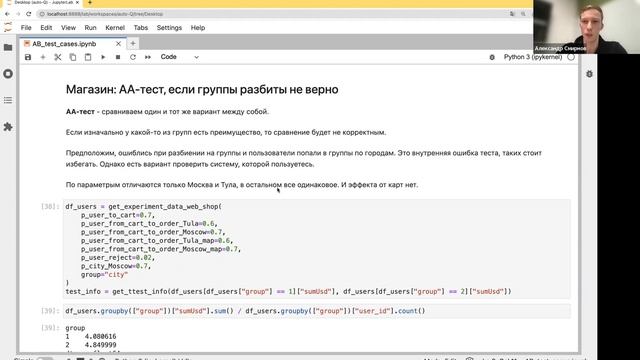Click the line p_user_reject=0.02
Image resolution: width=640 pixels, height=360 pixels.
click(118, 258)
